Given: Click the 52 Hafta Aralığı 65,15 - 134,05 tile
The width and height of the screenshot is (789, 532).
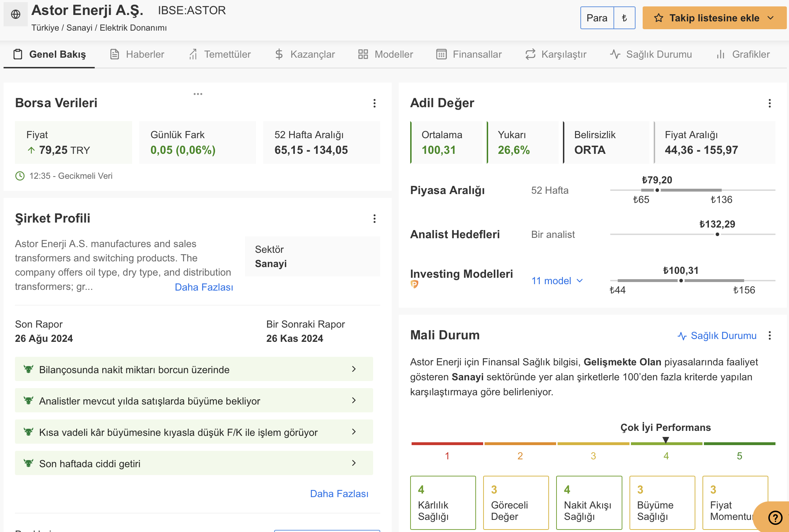Looking at the screenshot, I should [322, 142].
